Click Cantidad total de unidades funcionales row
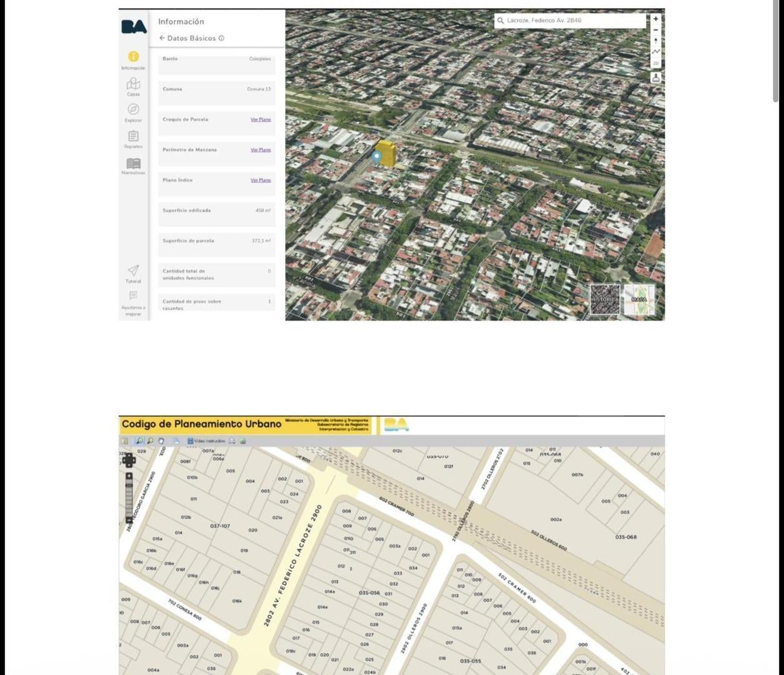This screenshot has width=784, height=675. [x=217, y=275]
